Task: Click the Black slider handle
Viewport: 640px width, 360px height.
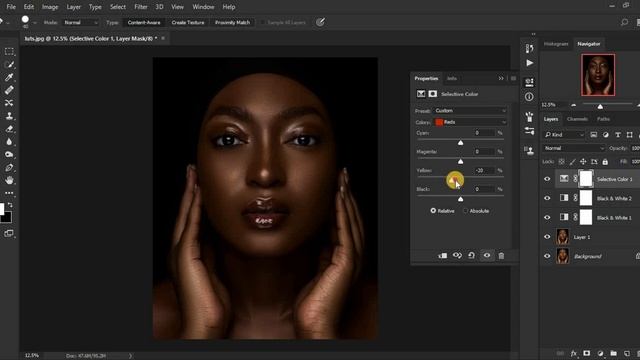Action: click(460, 199)
